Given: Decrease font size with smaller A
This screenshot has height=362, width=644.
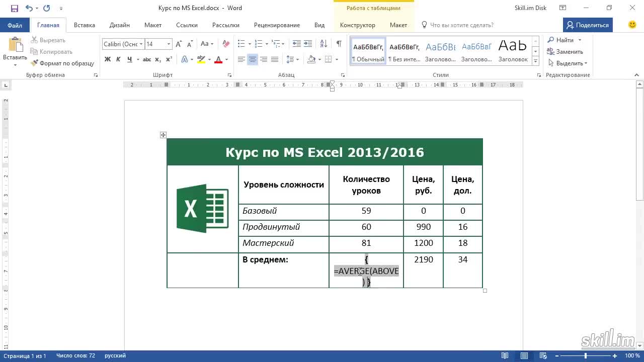Looking at the screenshot, I should [191, 44].
